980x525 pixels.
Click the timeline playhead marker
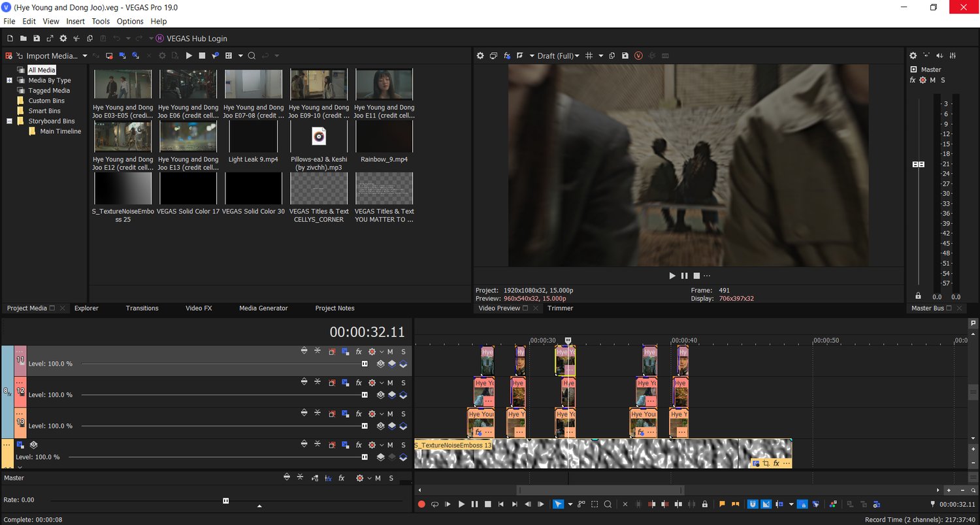pyautogui.click(x=568, y=340)
